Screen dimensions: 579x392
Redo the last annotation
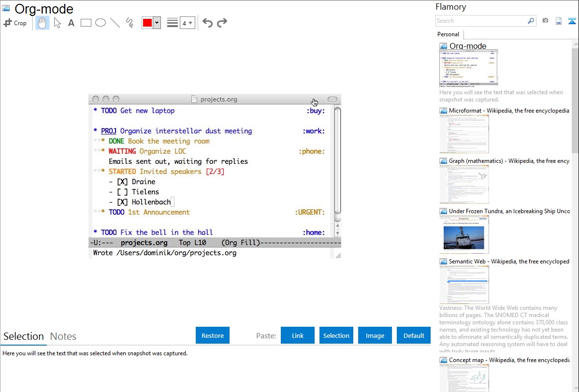click(222, 23)
